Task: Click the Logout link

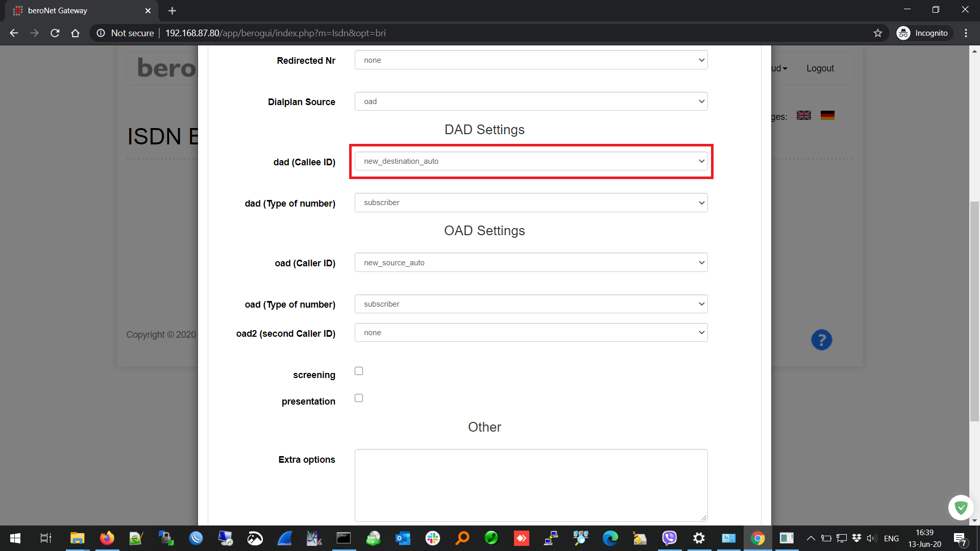Action: (x=820, y=68)
